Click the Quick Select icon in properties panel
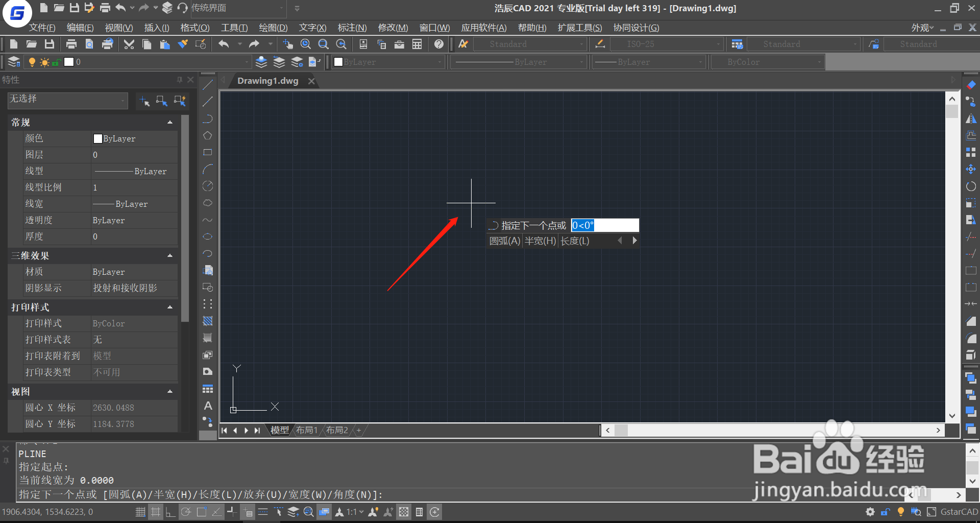The width and height of the screenshot is (980, 523). 180,101
